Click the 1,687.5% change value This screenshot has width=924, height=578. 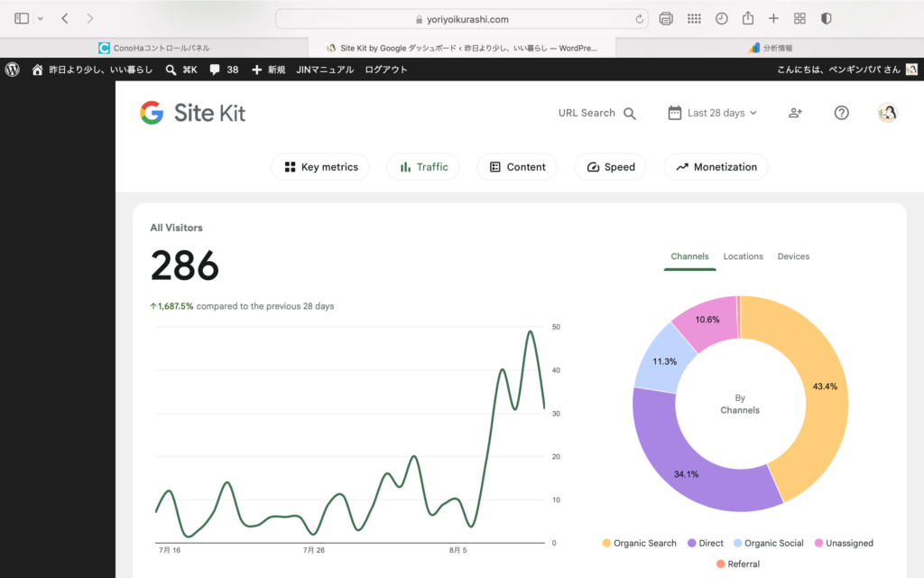(171, 306)
